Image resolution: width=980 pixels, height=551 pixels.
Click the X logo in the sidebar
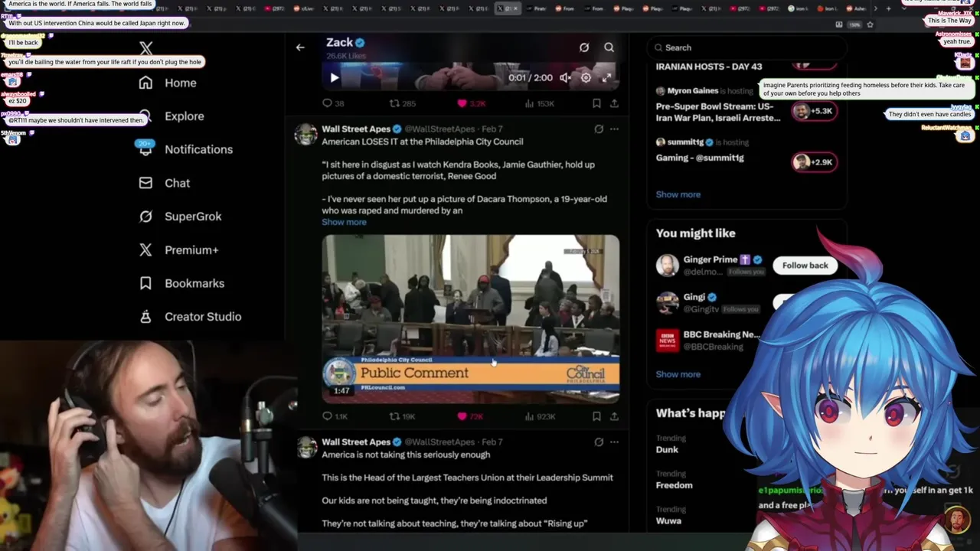coord(146,49)
